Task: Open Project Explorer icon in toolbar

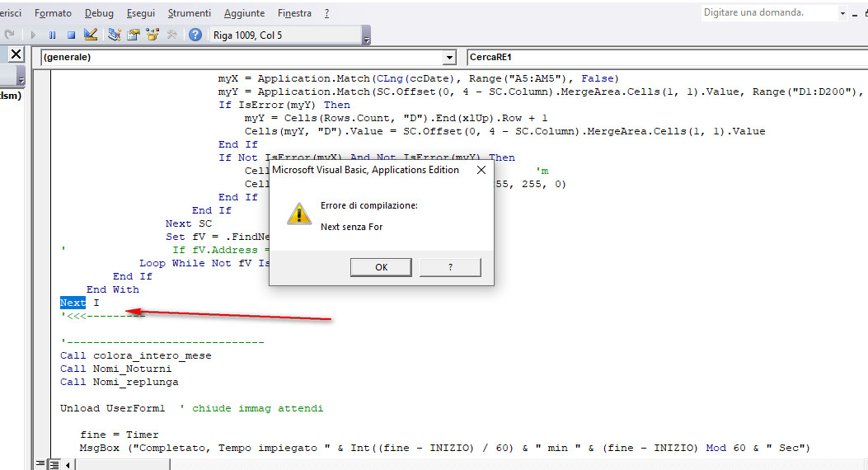Action: coord(115,35)
